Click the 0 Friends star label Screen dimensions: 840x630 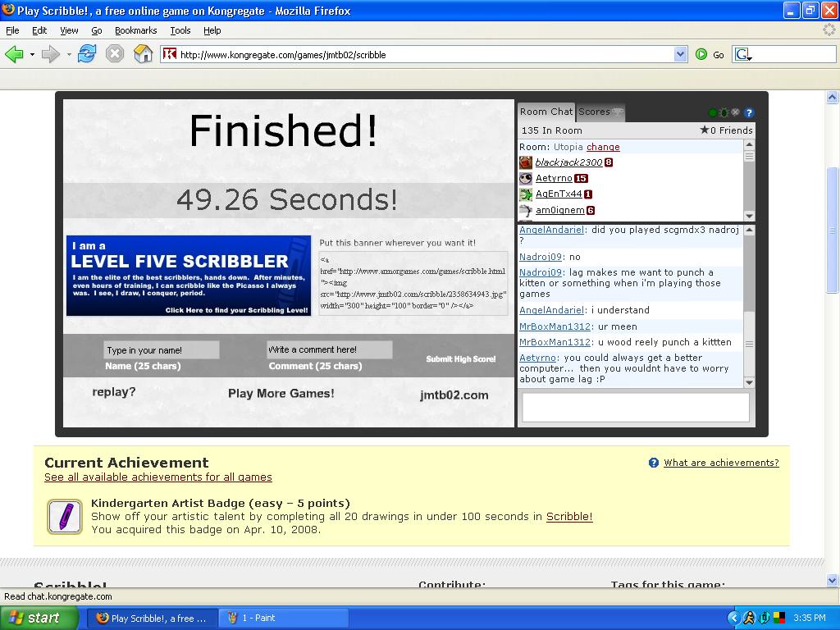[x=726, y=130]
